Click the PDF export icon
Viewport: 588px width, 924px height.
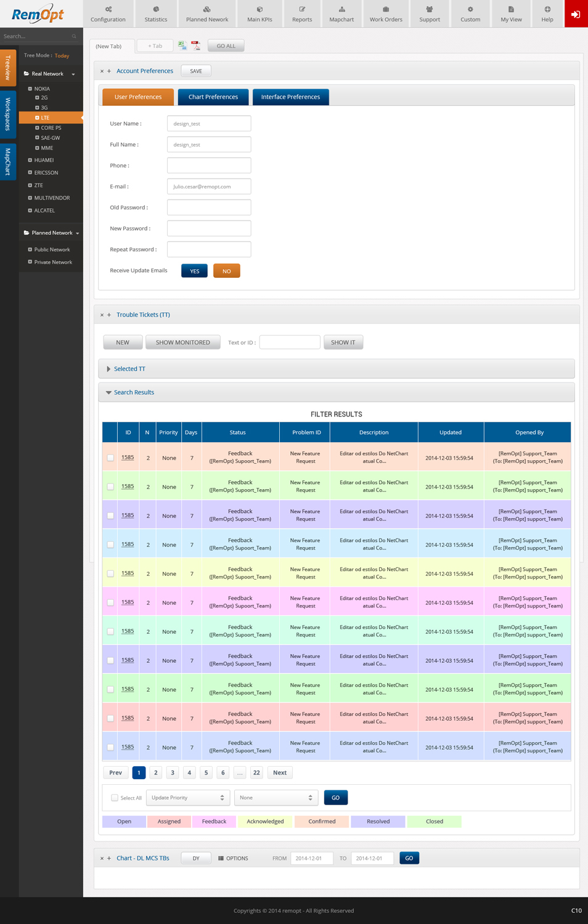196,46
